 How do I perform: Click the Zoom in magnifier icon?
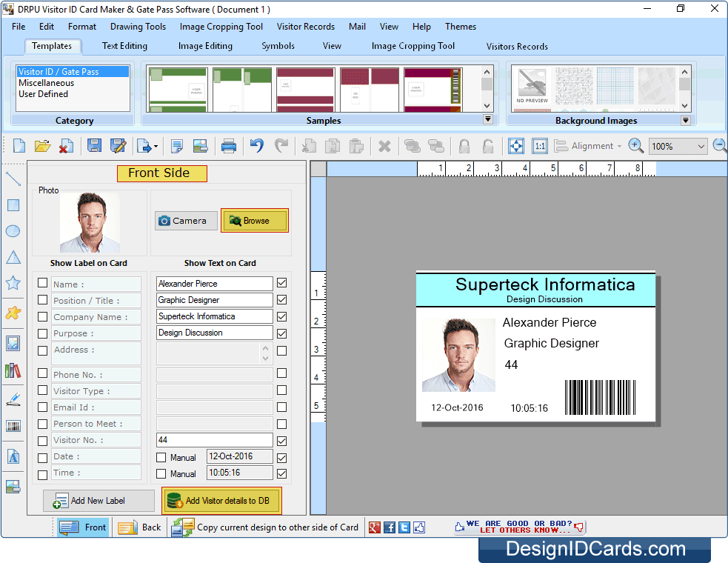click(x=635, y=146)
